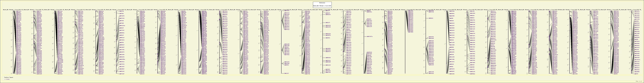Click the IWB382 locus label
Viewport: 644px width, 83px height.
click(369, 11)
